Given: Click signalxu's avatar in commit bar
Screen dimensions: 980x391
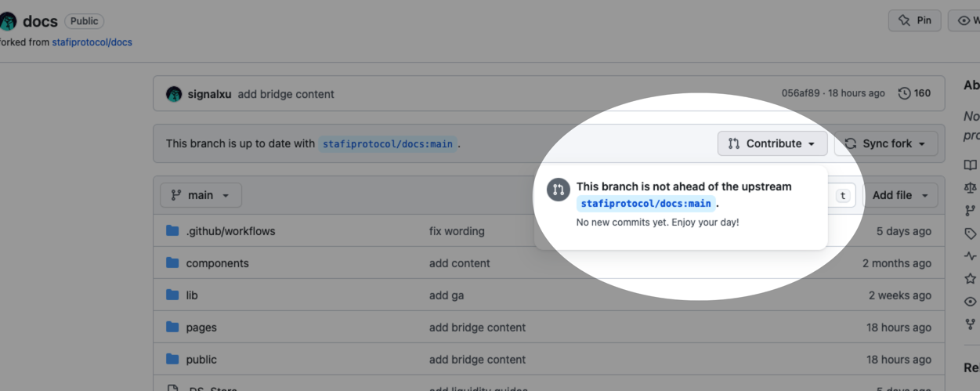Looking at the screenshot, I should 174,94.
